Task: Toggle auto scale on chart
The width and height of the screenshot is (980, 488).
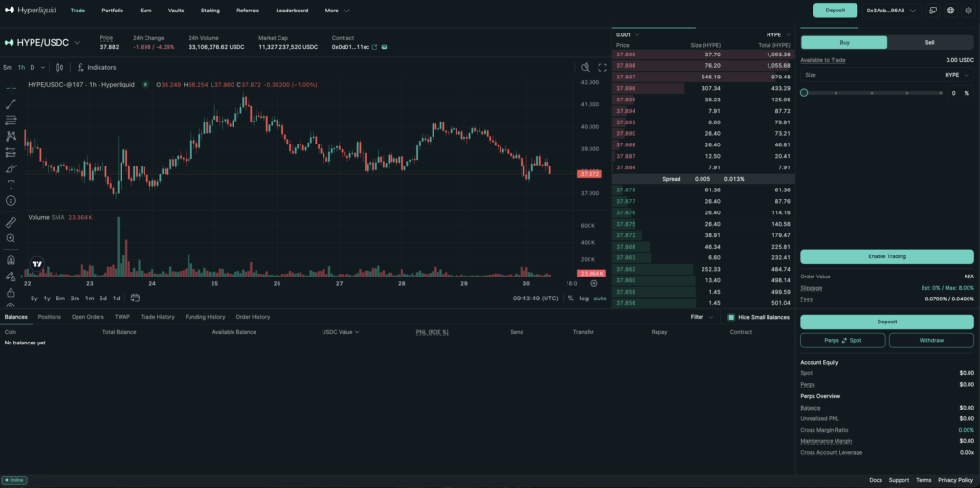Action: (600, 299)
